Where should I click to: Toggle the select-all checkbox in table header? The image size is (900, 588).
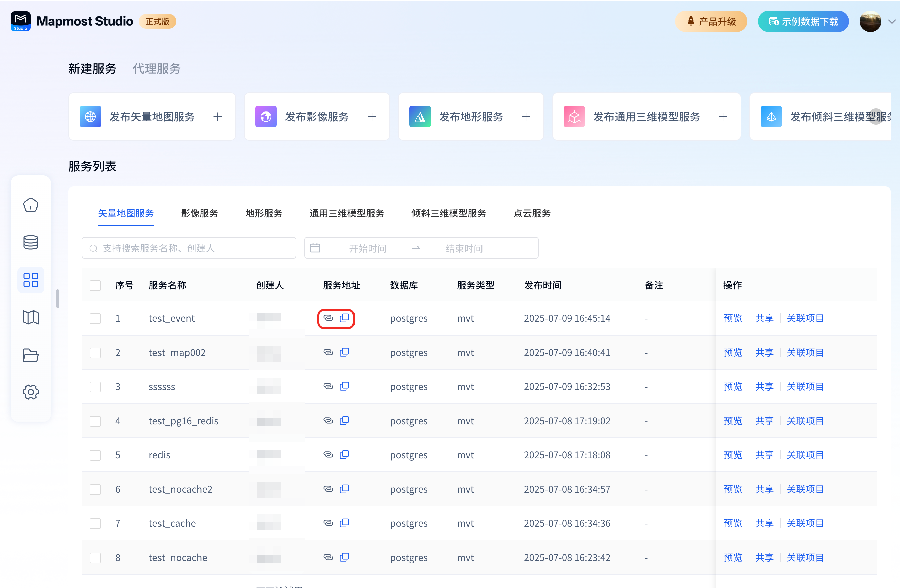(x=95, y=285)
